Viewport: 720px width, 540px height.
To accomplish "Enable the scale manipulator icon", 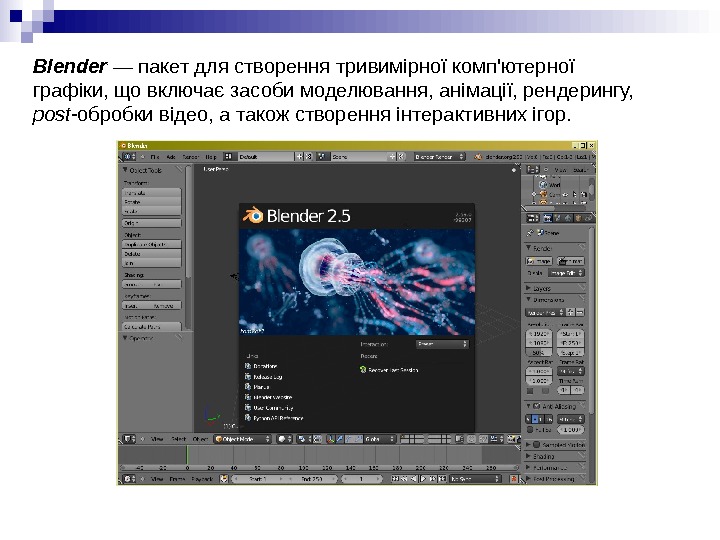I will [359, 439].
